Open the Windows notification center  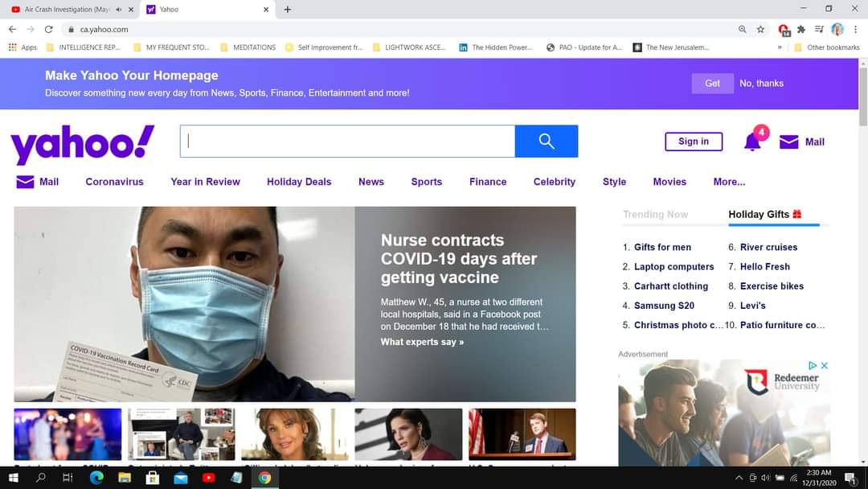851,478
